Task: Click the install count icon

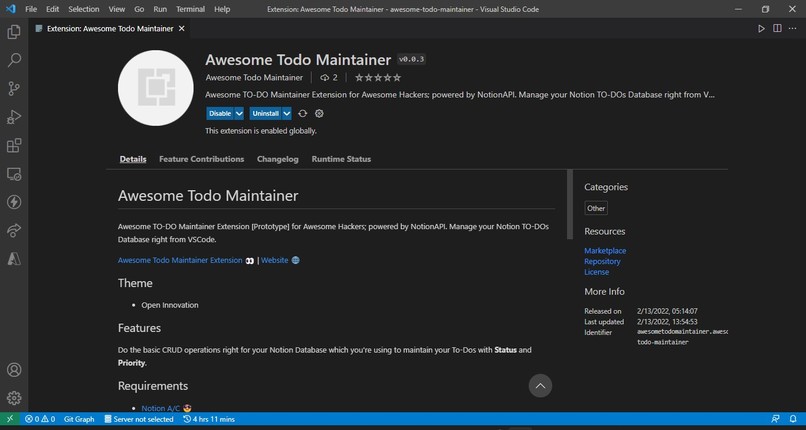Action: pyautogui.click(x=324, y=78)
